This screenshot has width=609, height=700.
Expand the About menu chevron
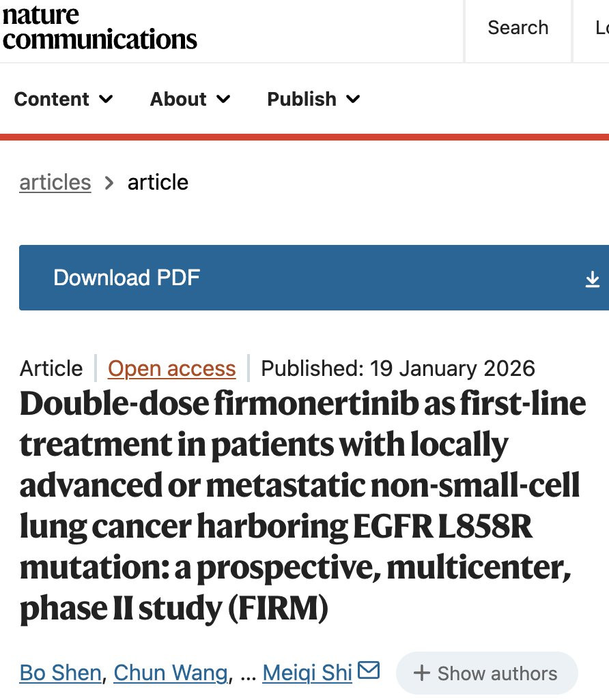pyautogui.click(x=223, y=99)
